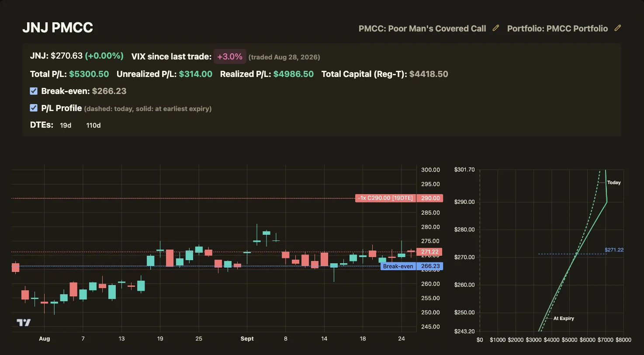Click the $301.70 P/L axis label
The image size is (644, 355).
(464, 170)
